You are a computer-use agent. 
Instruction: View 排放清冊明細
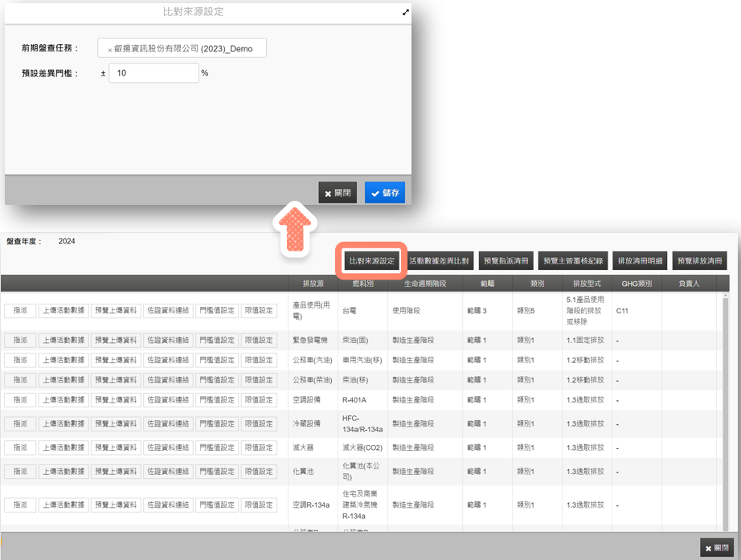(640, 261)
